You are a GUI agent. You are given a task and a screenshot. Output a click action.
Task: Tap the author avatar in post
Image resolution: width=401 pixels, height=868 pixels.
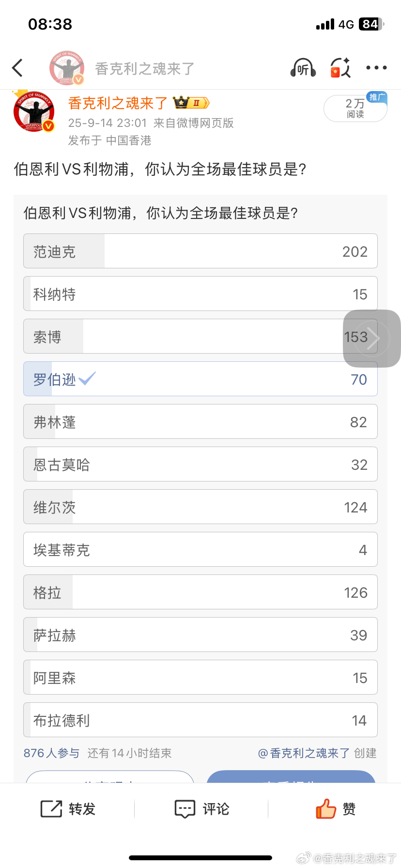tap(34, 111)
